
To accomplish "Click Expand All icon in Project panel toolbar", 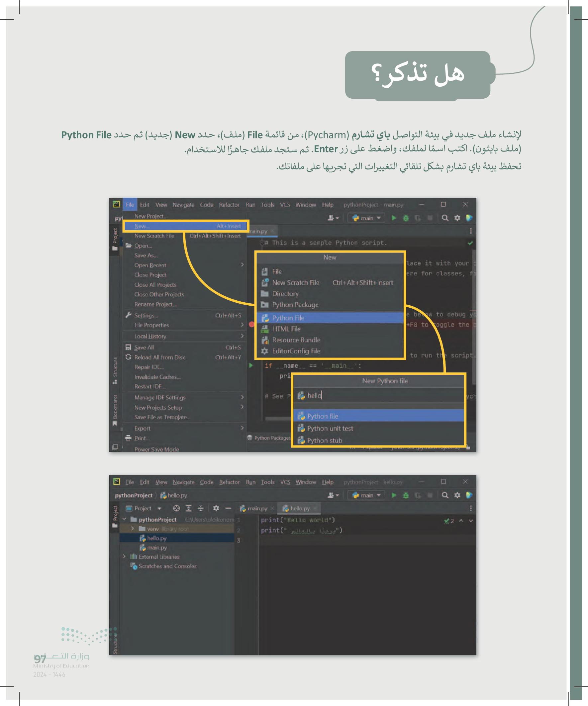I will click(189, 508).
